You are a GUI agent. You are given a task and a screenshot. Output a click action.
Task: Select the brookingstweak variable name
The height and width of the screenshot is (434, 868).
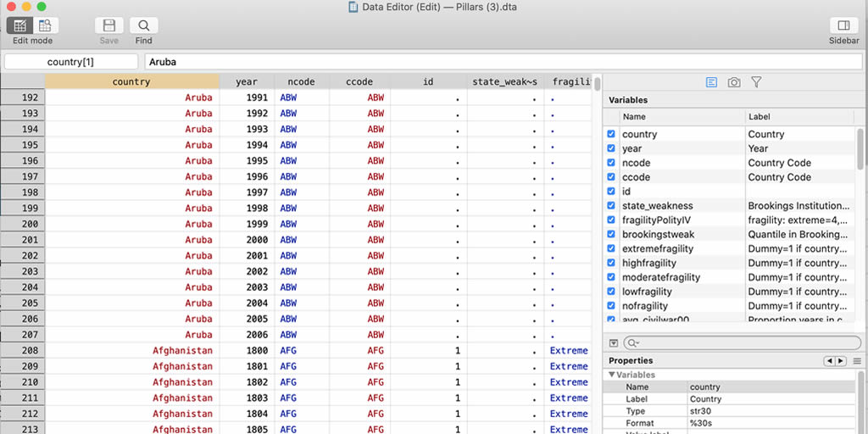click(x=658, y=234)
